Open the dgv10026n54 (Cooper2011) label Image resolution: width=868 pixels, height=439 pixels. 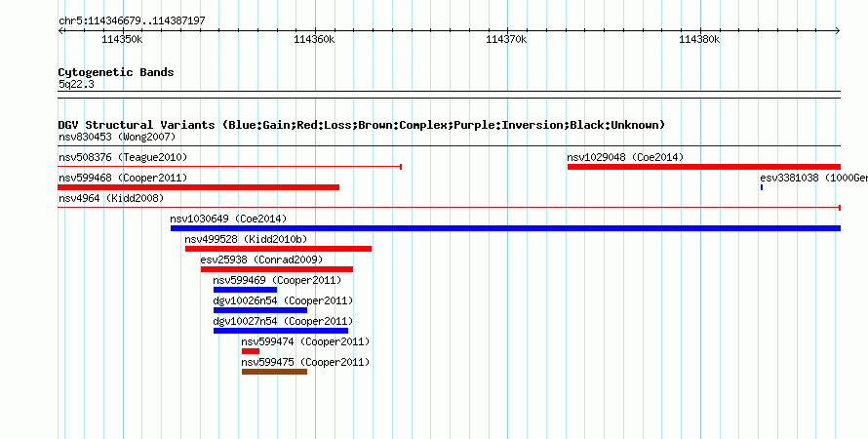[283, 300]
